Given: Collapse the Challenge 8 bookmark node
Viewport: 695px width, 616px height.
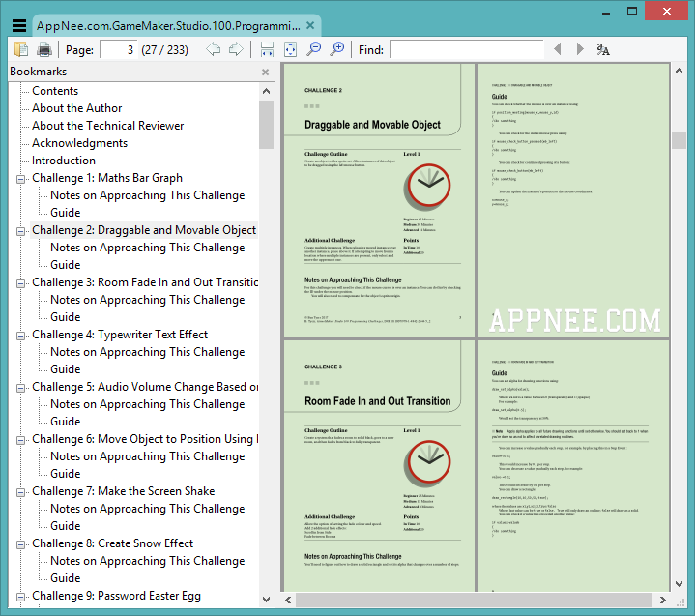Looking at the screenshot, I should [x=20, y=544].
